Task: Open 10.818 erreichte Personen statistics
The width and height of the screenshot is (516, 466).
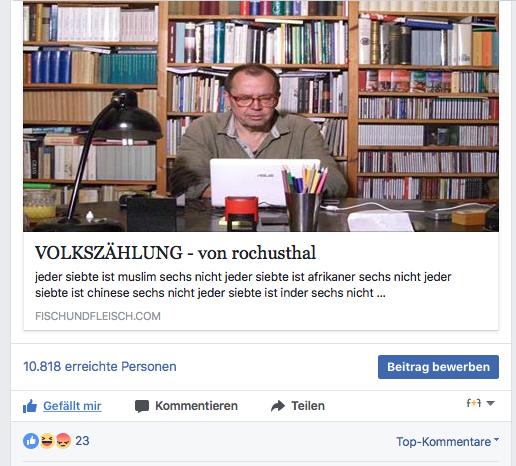Action: [100, 366]
